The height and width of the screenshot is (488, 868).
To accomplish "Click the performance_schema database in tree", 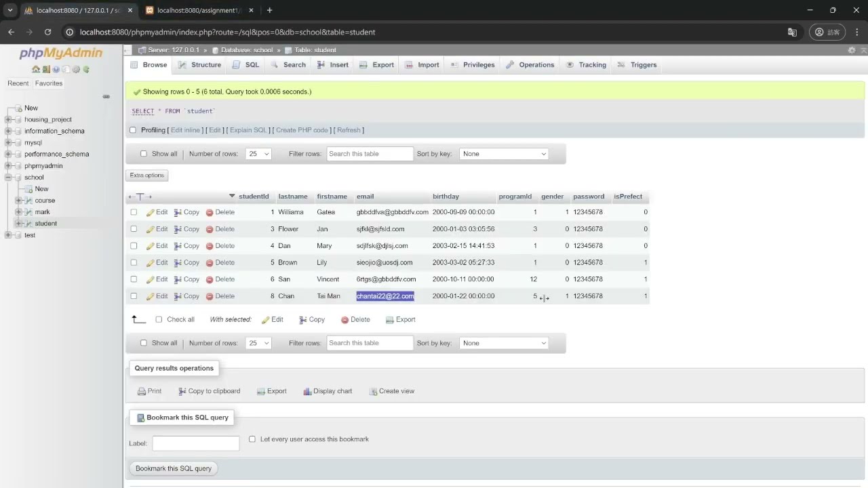I will 57,155.
